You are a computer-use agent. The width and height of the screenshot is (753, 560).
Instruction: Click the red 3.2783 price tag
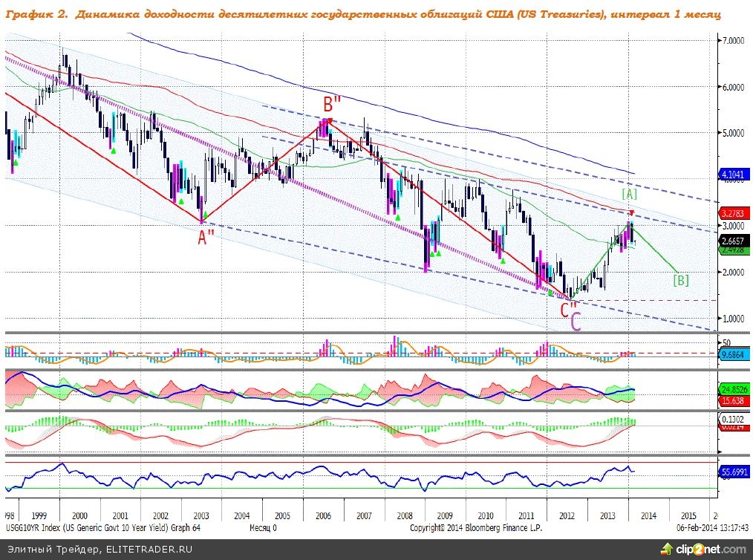735,212
